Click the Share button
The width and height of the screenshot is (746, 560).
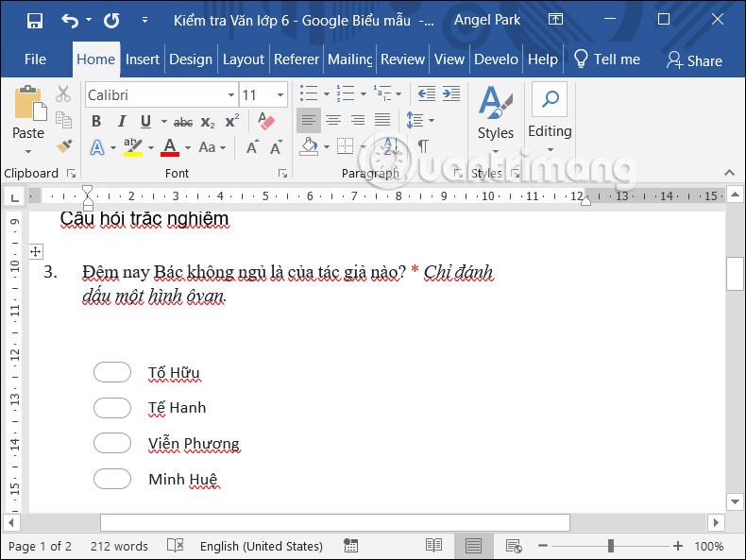click(695, 60)
